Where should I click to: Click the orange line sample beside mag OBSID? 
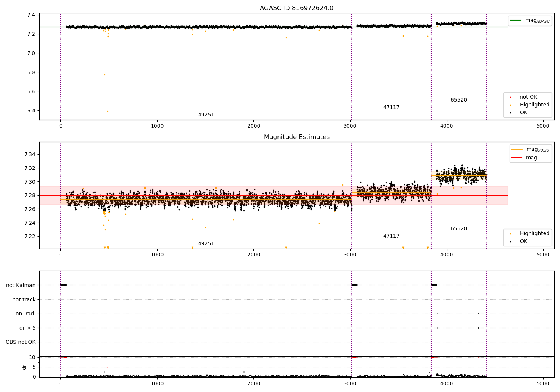point(517,149)
